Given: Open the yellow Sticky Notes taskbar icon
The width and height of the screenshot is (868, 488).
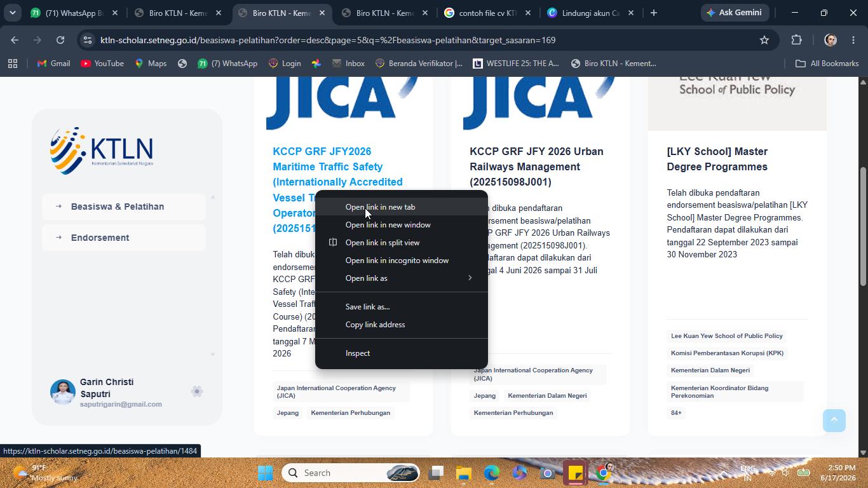Looking at the screenshot, I should (x=576, y=473).
